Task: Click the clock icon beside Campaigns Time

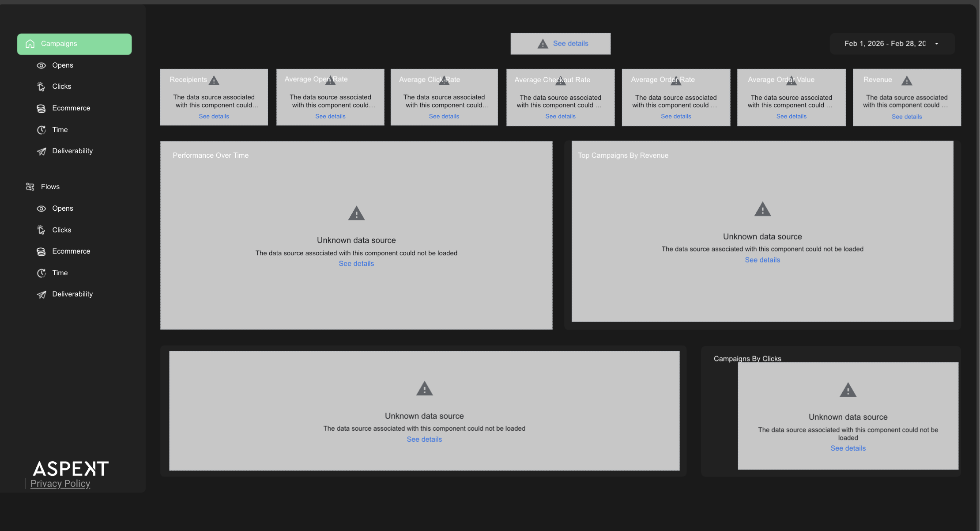Action: coord(41,130)
